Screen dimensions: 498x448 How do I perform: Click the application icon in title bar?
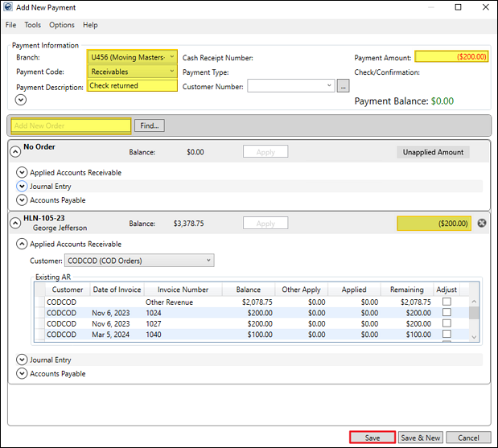[x=8, y=7]
